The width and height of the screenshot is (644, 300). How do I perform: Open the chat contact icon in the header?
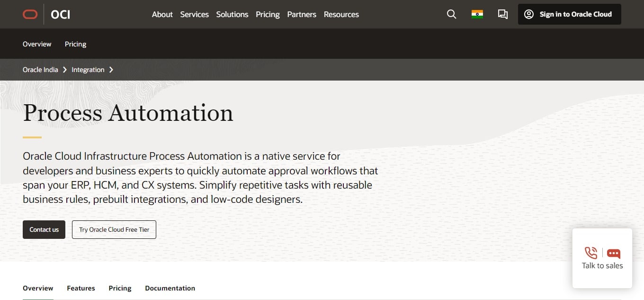(502, 14)
